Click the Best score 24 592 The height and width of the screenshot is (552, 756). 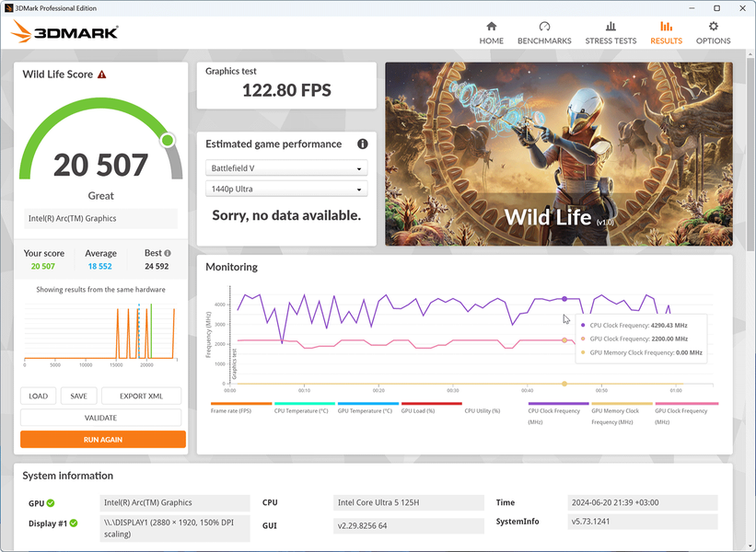pyautogui.click(x=157, y=266)
